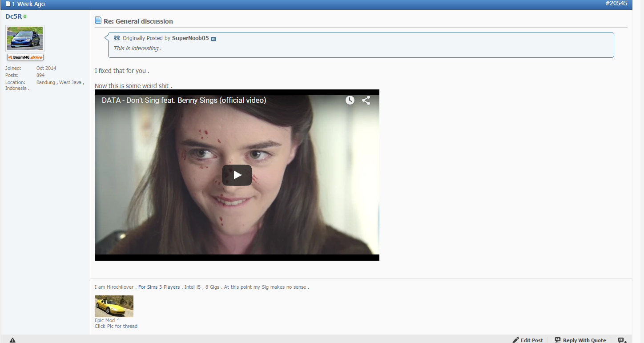The image size is (644, 343).
Task: Click the '894' posts count
Action: coord(40,75)
